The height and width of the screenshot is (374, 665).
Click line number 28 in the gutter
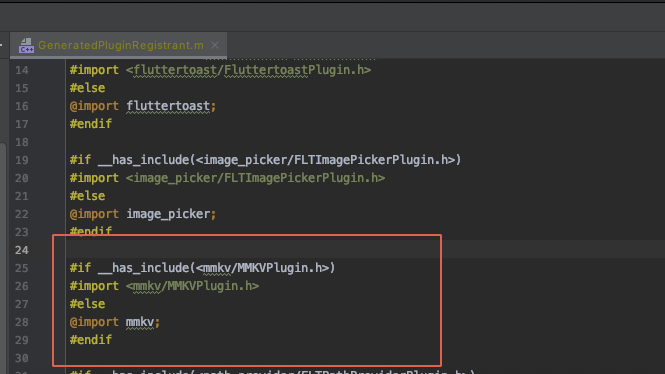22,322
